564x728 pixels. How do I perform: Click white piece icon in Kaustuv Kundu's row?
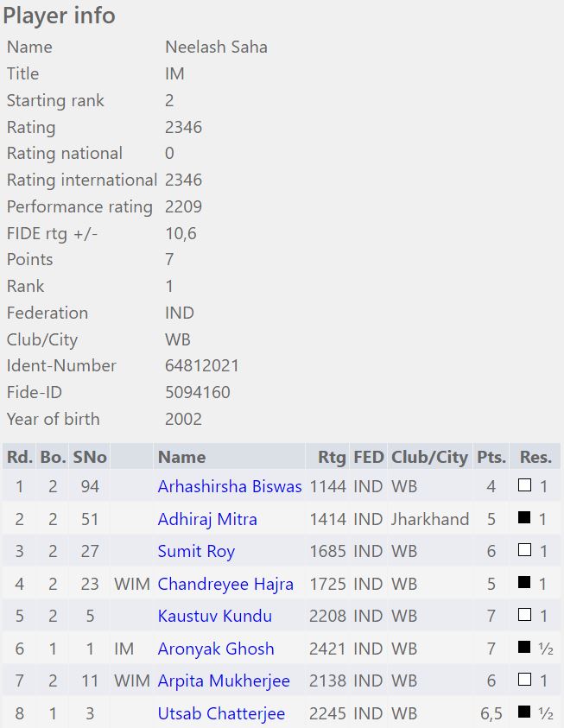(x=524, y=616)
